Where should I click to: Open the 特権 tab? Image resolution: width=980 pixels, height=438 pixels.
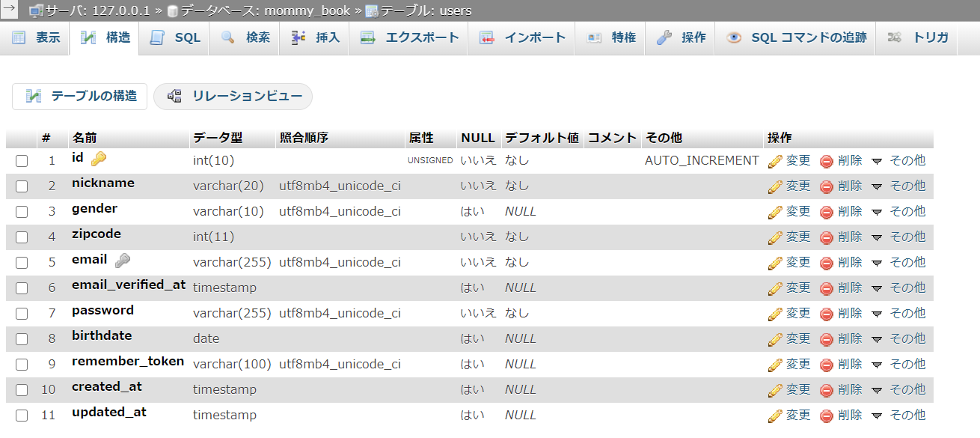[610, 37]
